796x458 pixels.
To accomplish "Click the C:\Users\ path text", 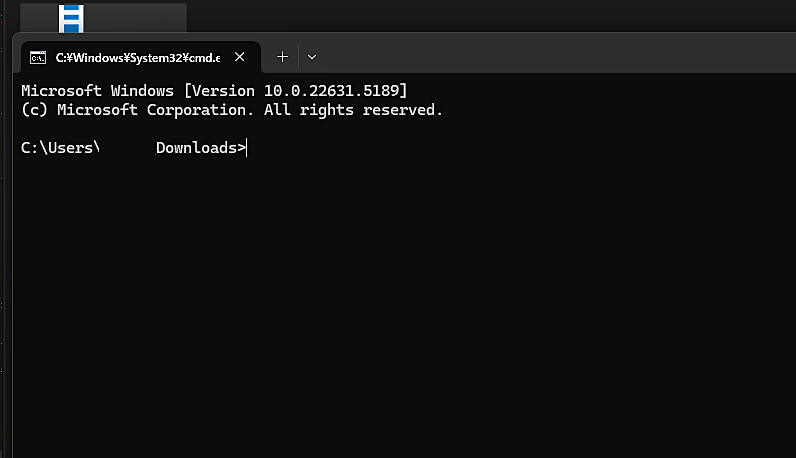I will [x=60, y=148].
